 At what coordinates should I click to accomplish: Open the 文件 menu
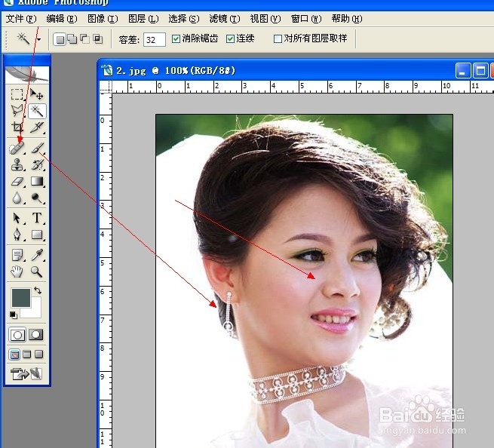21,19
